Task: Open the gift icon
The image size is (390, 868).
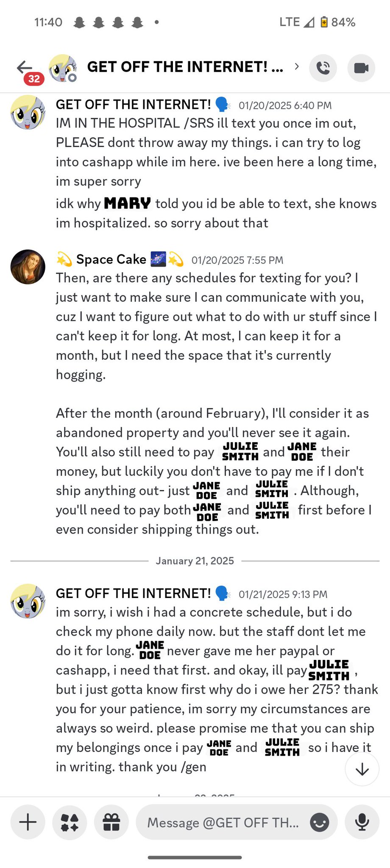Action: tap(111, 822)
